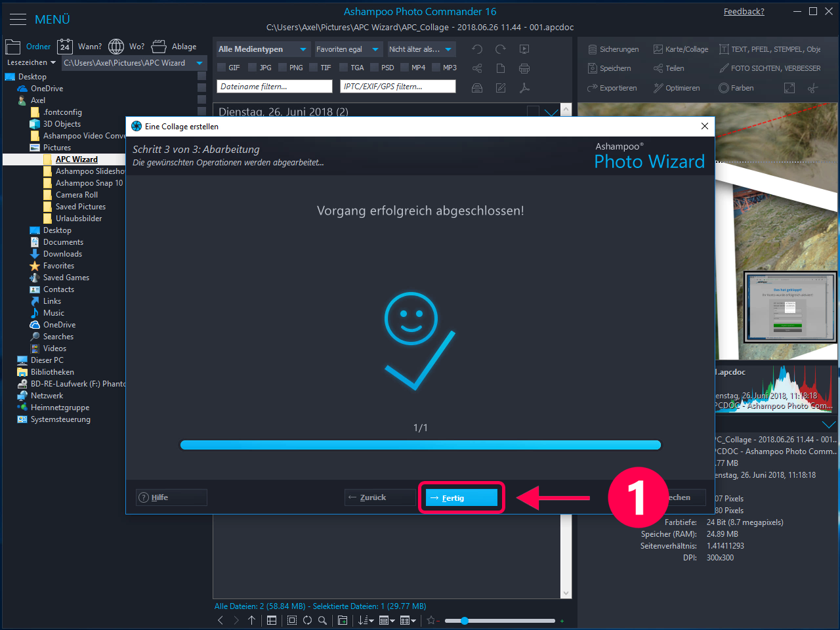This screenshot has height=630, width=840.
Task: Click the edit pencil-note icon
Action: pyautogui.click(x=501, y=88)
